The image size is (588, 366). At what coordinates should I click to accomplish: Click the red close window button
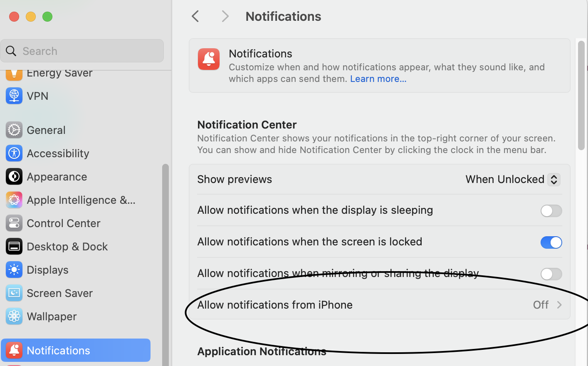[x=14, y=17]
